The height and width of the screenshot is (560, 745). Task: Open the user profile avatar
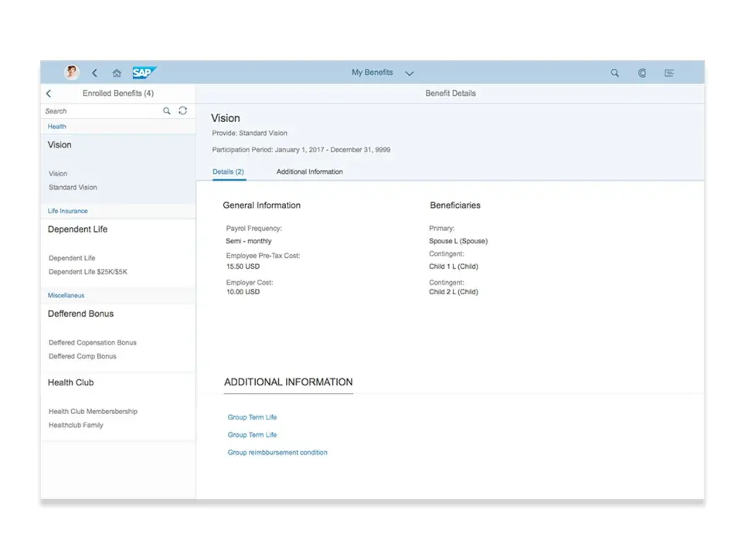coord(72,72)
